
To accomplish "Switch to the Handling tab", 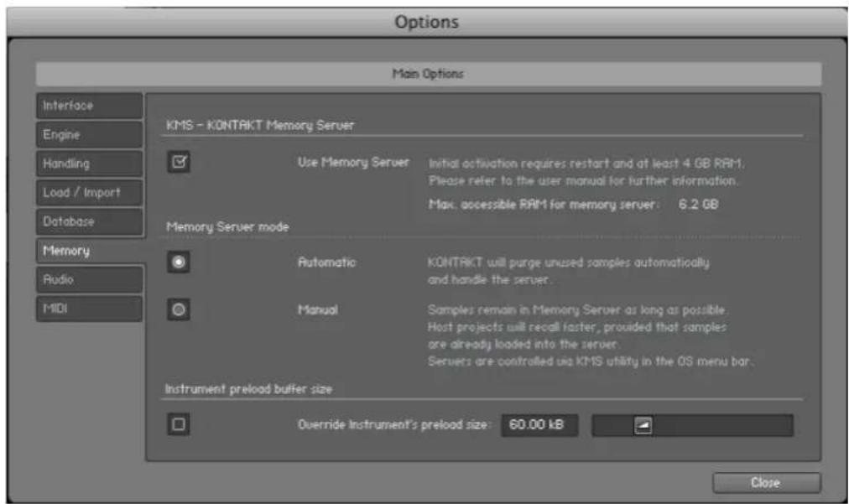I will pyautogui.click(x=89, y=164).
